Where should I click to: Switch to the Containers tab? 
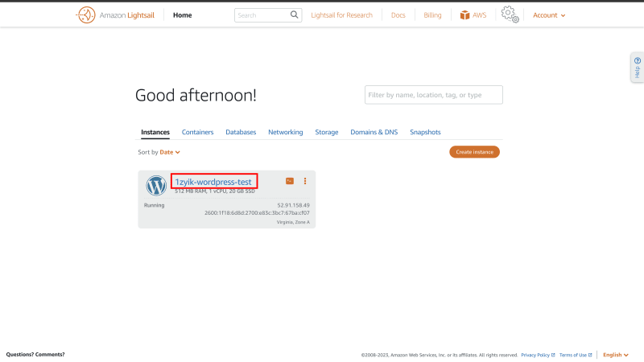pos(197,132)
